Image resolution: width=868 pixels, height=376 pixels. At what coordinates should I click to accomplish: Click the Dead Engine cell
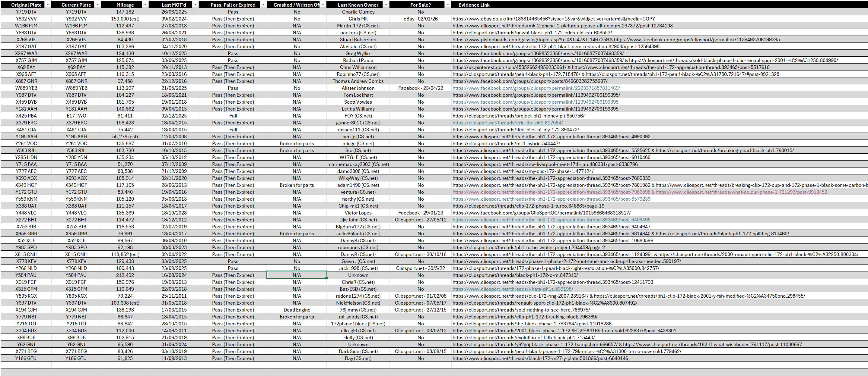(x=297, y=310)
